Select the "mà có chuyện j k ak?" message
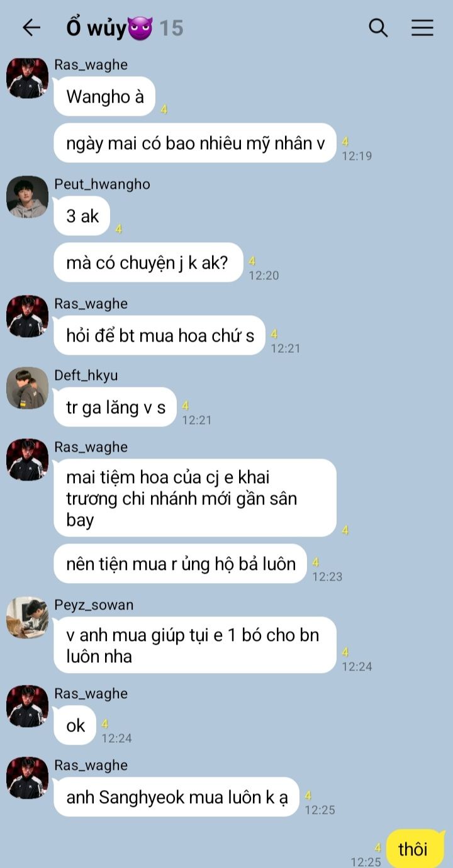 tap(148, 262)
